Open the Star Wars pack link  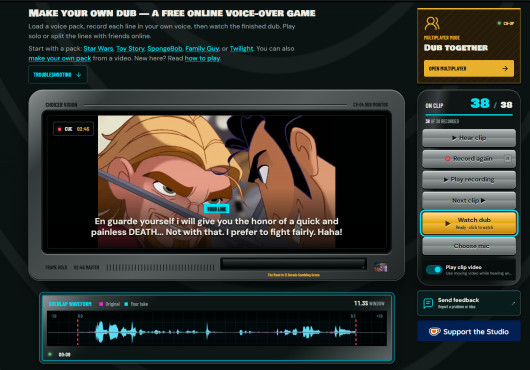tap(98, 49)
